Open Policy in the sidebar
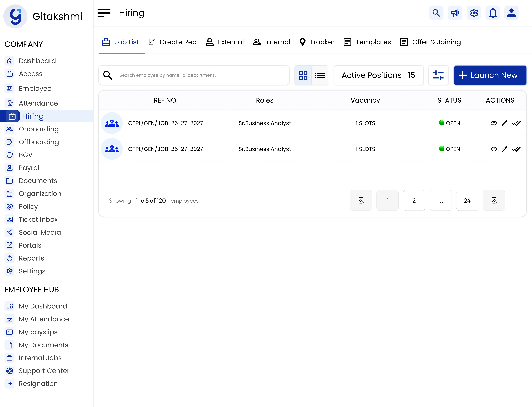 tap(21, 207)
